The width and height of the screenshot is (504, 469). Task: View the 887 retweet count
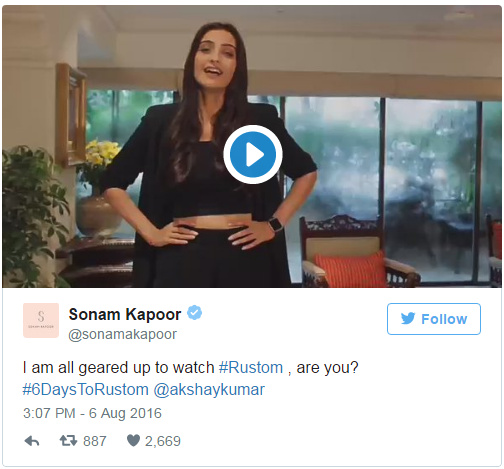[95, 441]
